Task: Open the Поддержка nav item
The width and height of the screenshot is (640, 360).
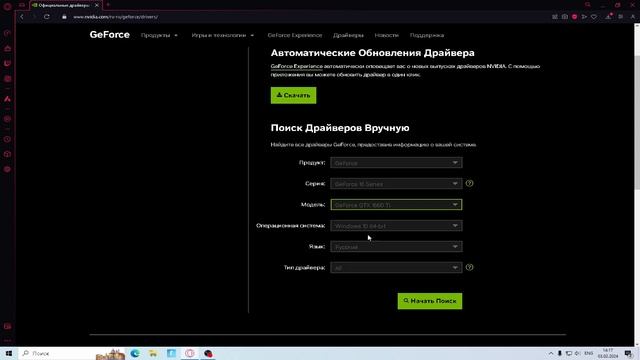Action: 427,36
